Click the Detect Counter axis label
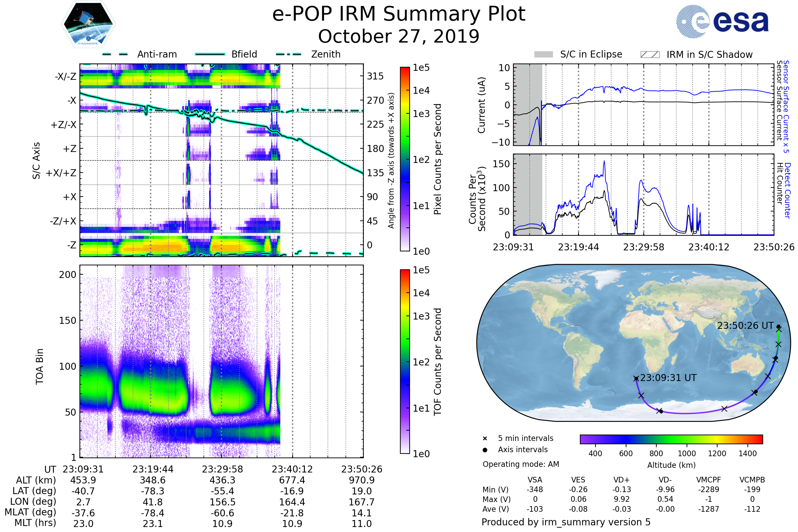The height and width of the screenshot is (532, 798). click(788, 191)
